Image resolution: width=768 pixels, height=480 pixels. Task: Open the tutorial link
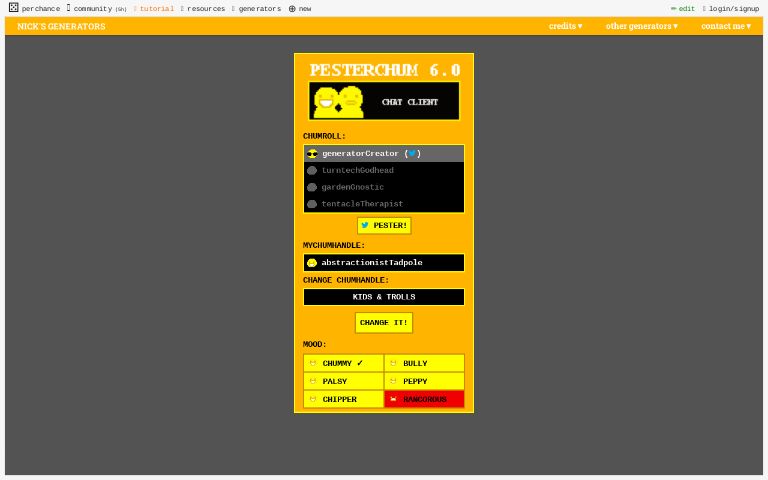(x=154, y=8)
